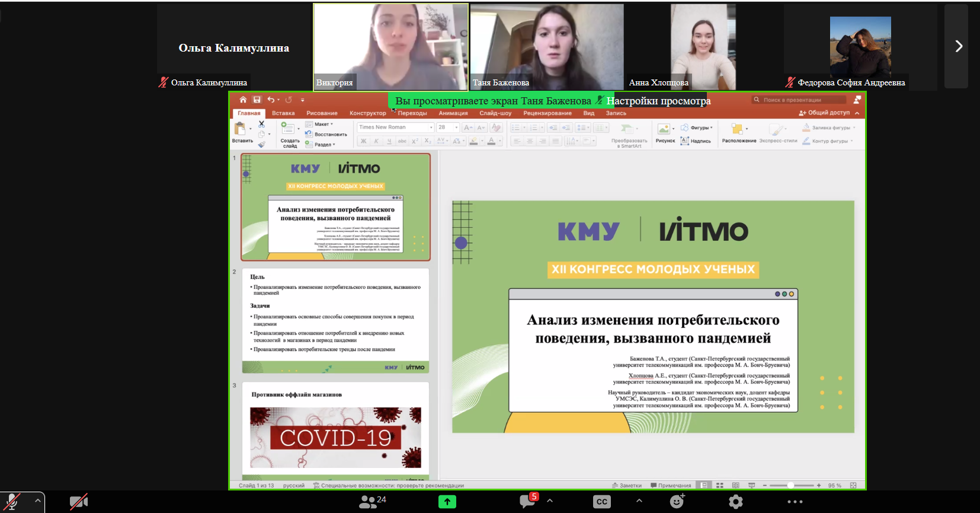Screen dimensions: 980x513
Task: Click the green share screen icon
Action: click(447, 502)
